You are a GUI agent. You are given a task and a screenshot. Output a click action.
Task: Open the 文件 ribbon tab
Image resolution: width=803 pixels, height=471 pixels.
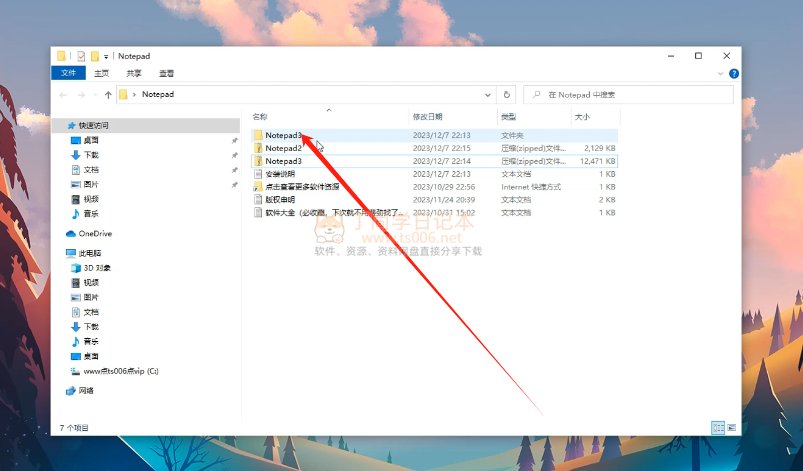pos(68,73)
